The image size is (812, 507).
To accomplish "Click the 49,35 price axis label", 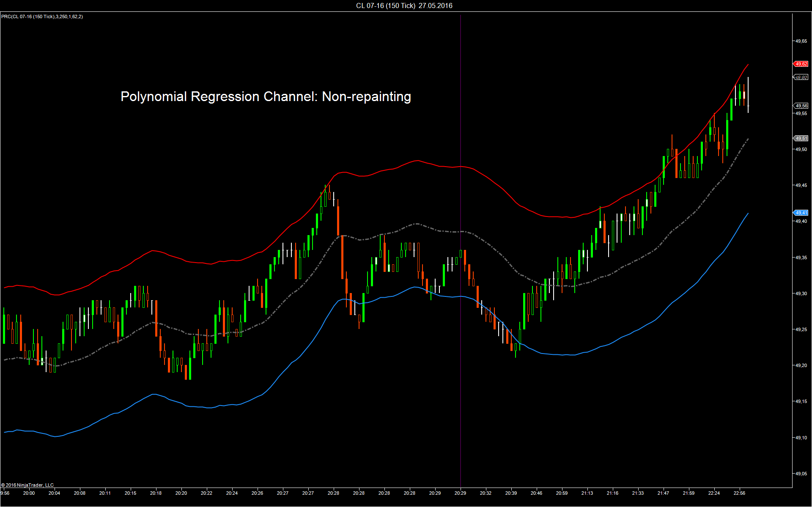I will click(801, 258).
